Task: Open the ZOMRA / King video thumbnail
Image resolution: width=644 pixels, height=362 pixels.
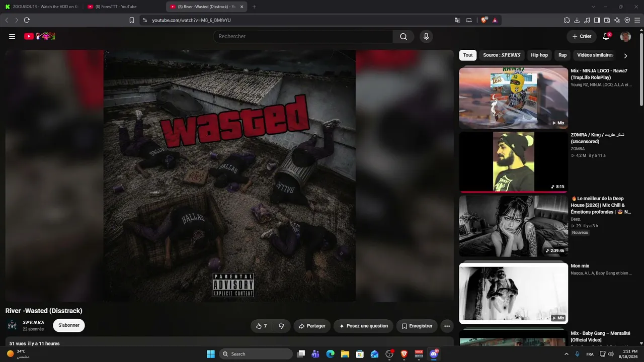Action: pyautogui.click(x=513, y=162)
